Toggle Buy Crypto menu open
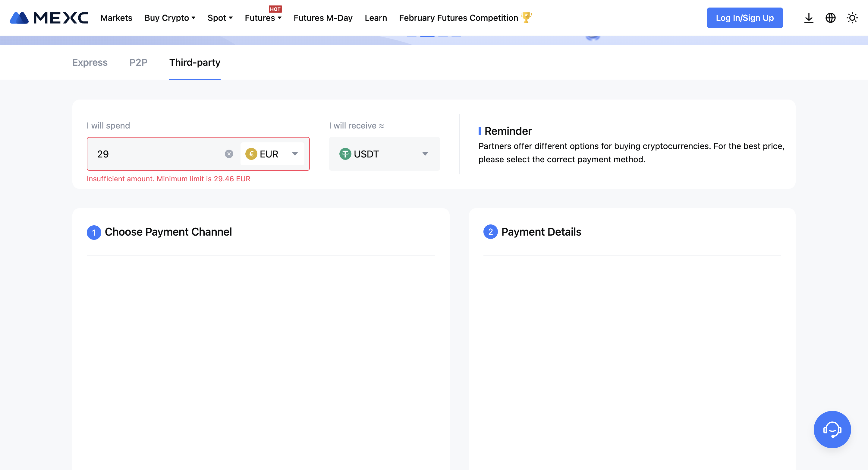The width and height of the screenshot is (868, 470). click(x=169, y=18)
